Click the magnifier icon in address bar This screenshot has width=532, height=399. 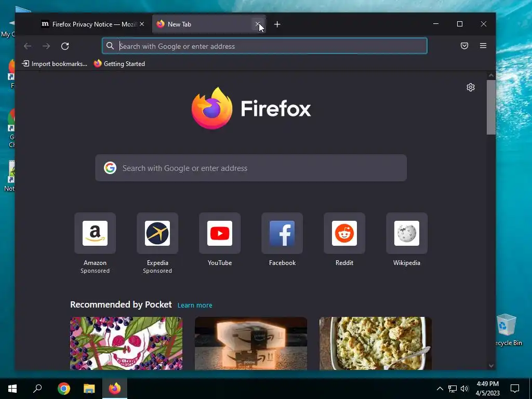pos(110,46)
